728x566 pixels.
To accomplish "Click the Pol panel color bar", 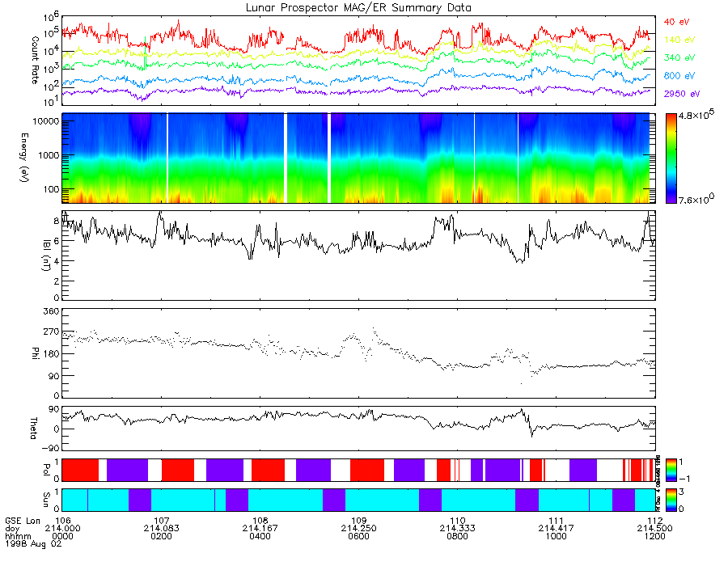I will pos(671,471).
